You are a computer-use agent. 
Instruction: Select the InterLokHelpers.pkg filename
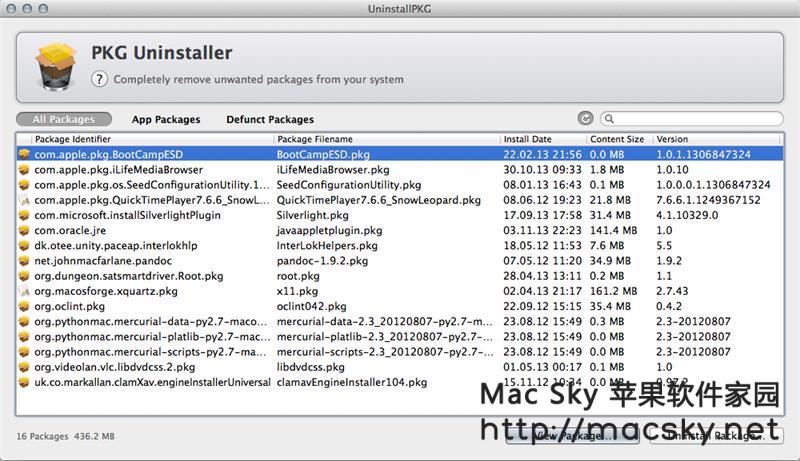click(327, 245)
